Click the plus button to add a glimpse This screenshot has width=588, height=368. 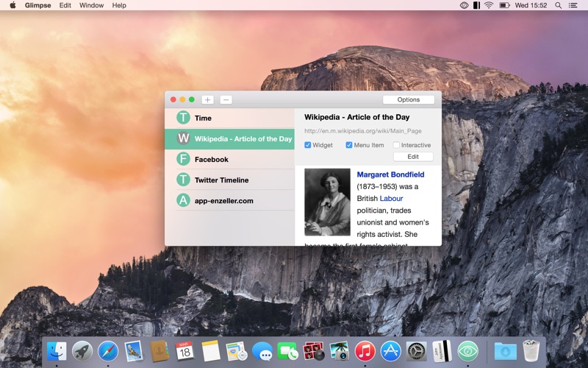[x=207, y=99]
